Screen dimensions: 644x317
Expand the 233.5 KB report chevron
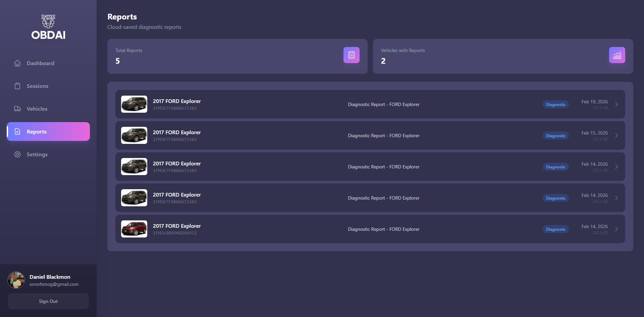point(616,167)
